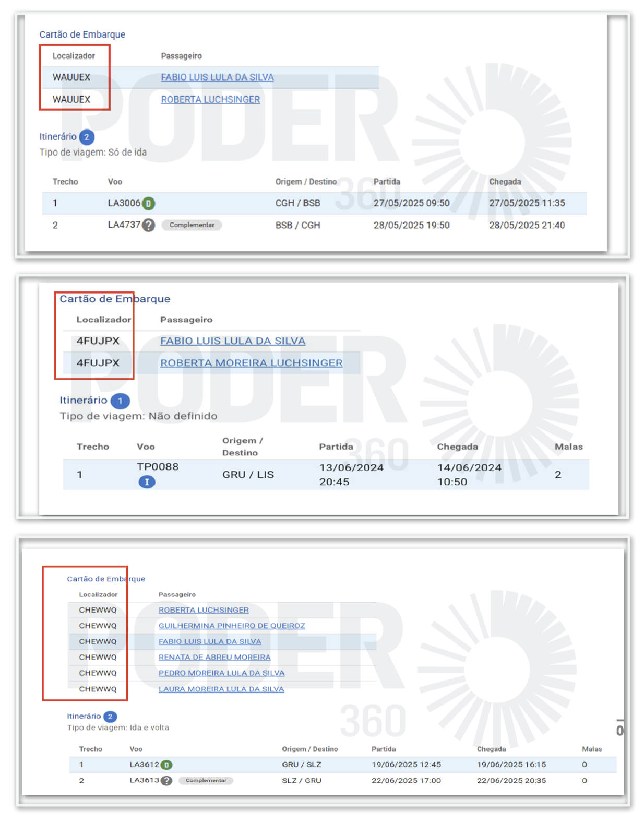Open the Guilhermina Pinheiro de Queiroz link
The height and width of the screenshot is (821, 644).
tap(232, 626)
